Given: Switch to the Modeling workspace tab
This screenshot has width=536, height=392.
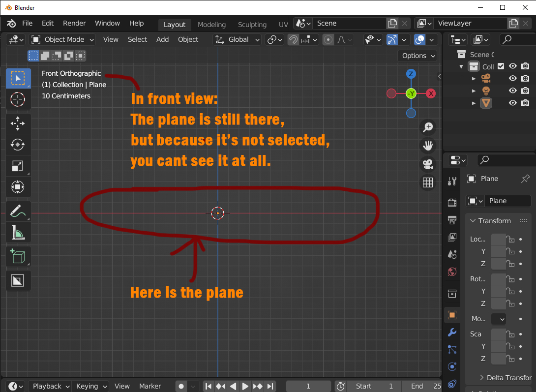Looking at the screenshot, I should (211, 25).
